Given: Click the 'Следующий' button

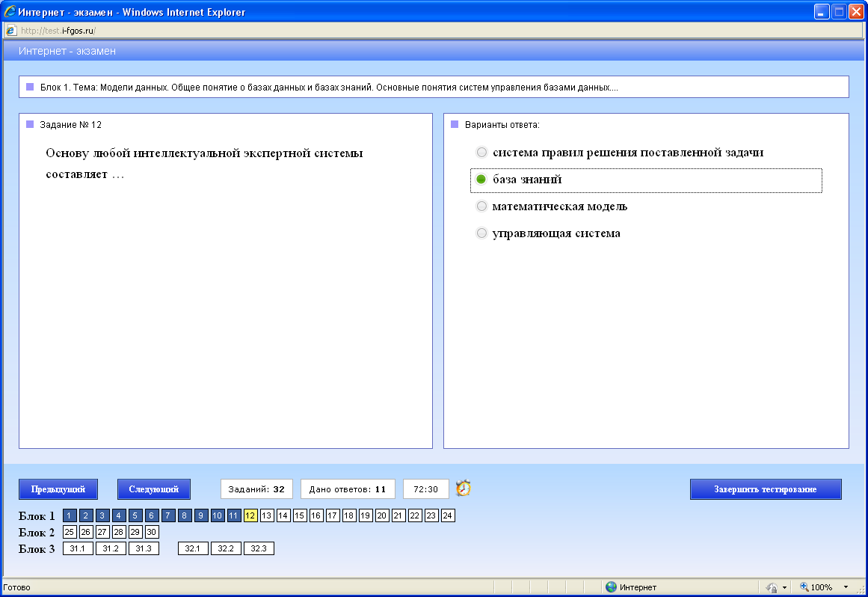Looking at the screenshot, I should coord(154,489).
